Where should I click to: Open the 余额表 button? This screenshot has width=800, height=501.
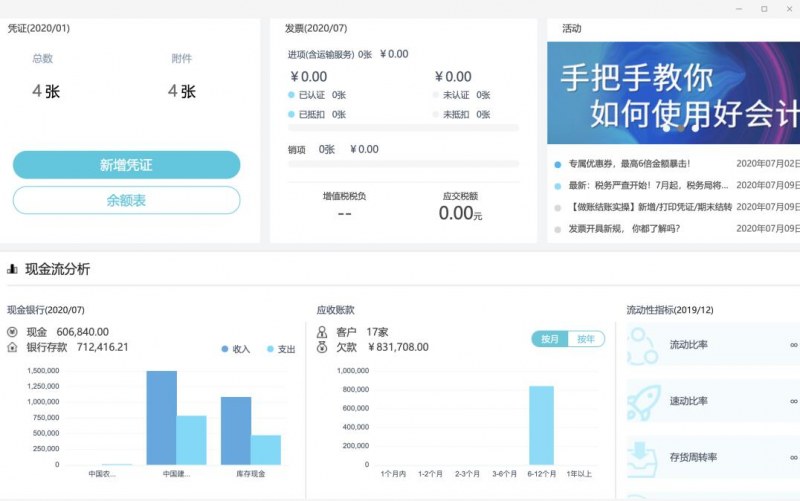tap(127, 200)
